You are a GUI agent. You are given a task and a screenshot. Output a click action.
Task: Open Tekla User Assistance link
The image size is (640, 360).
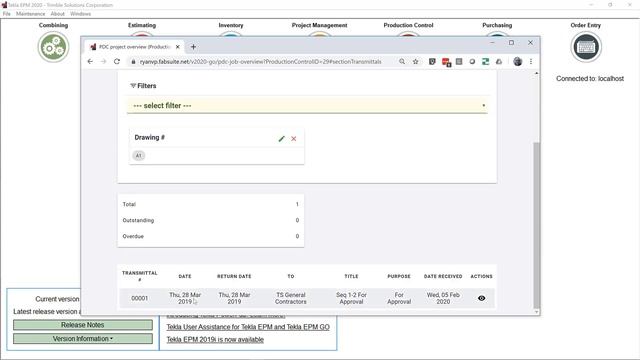click(x=248, y=327)
